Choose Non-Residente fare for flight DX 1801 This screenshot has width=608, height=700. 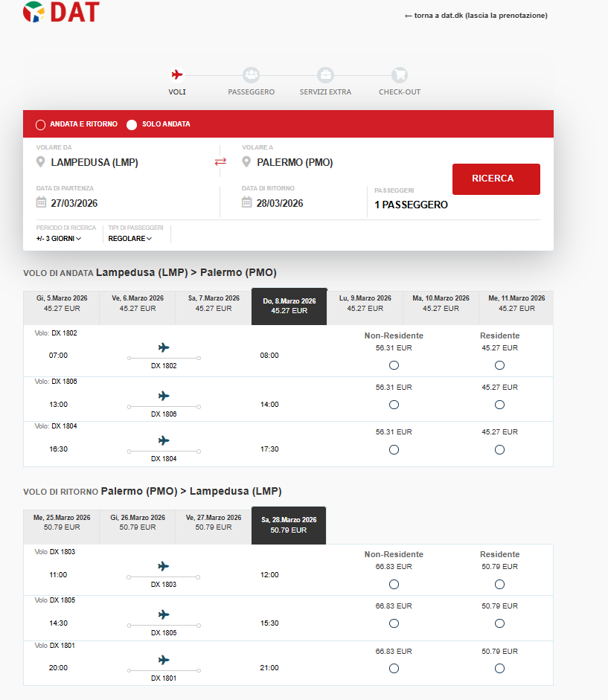[x=394, y=668]
